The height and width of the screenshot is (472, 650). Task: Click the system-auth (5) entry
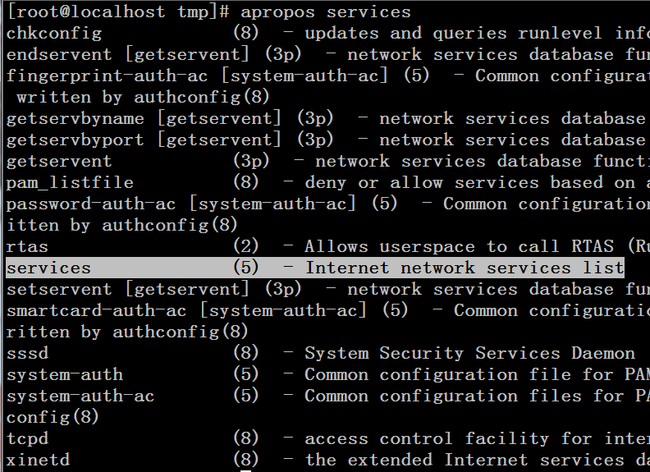point(328,375)
